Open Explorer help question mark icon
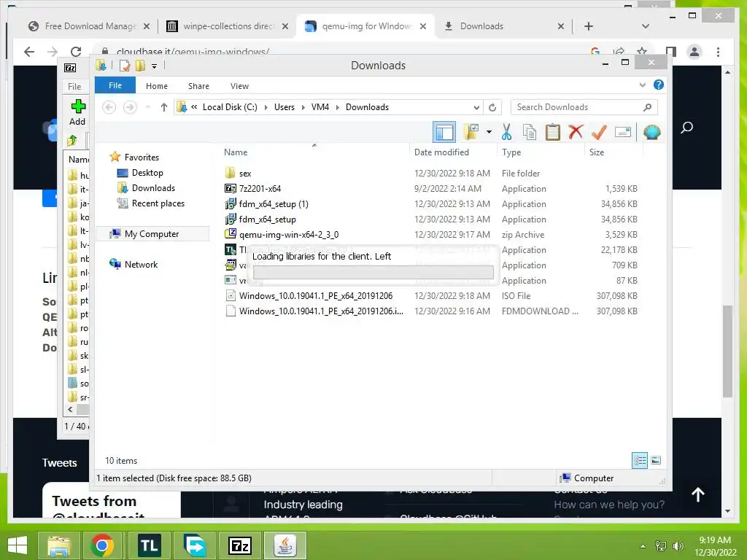This screenshot has width=747, height=560. coord(659,85)
